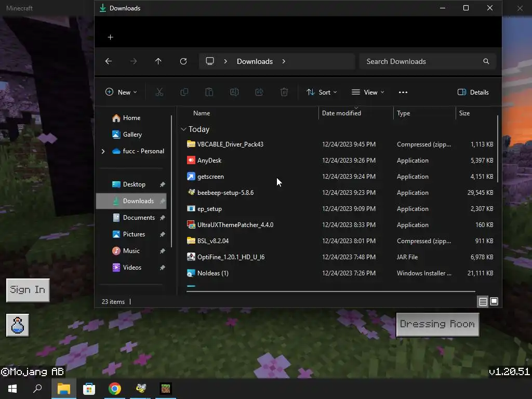
Task: Click the potion accessibility icon in Minecraft
Action: (x=18, y=325)
